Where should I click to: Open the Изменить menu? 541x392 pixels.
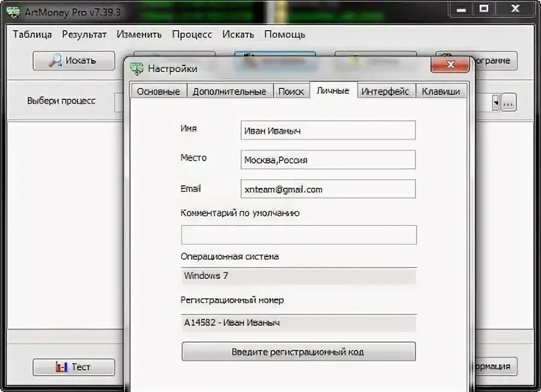click(139, 34)
